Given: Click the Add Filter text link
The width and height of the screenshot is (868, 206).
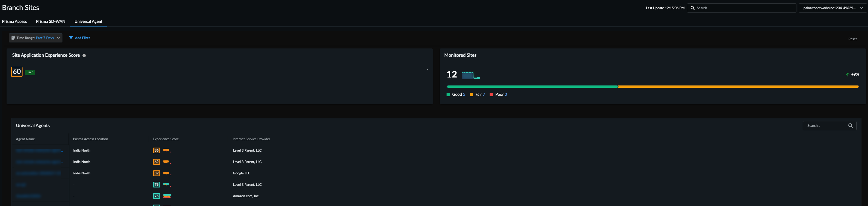Looking at the screenshot, I should click(83, 38).
